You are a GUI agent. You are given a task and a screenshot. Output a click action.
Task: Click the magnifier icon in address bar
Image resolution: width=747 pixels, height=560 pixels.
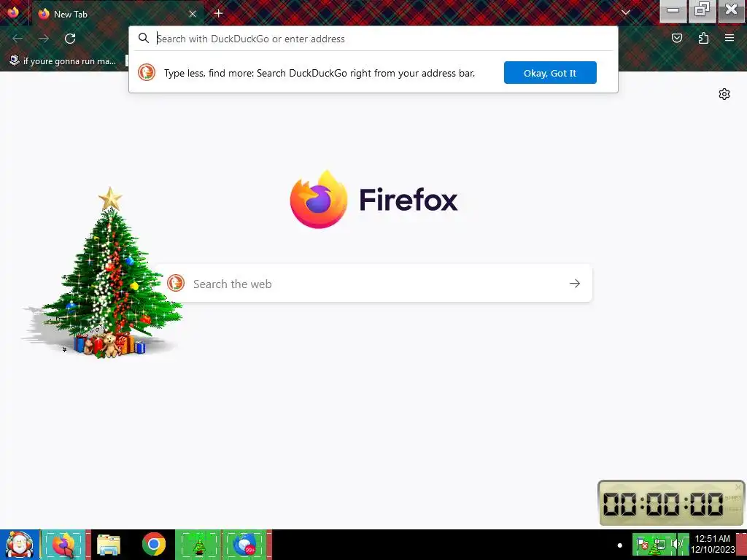tap(144, 38)
